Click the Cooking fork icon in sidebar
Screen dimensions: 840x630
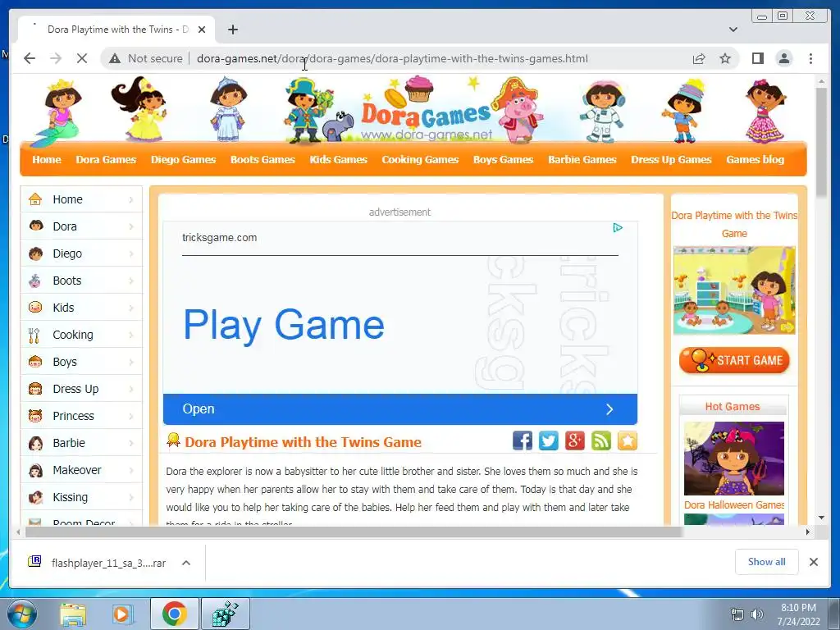pyautogui.click(x=34, y=336)
